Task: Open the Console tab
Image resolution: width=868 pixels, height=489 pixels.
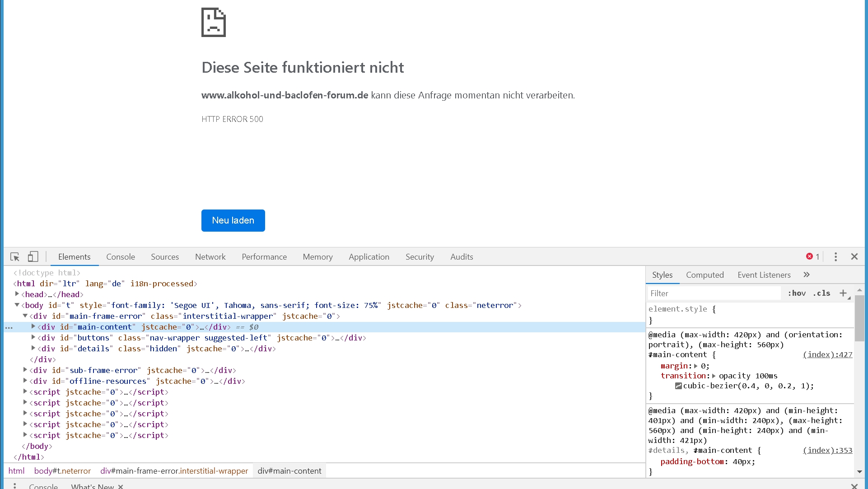Action: (121, 256)
